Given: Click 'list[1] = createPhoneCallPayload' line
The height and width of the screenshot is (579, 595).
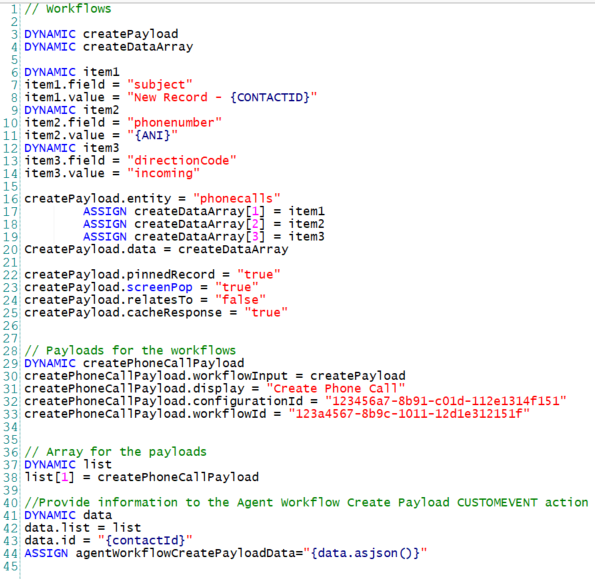Looking at the screenshot, I should click(x=142, y=477).
